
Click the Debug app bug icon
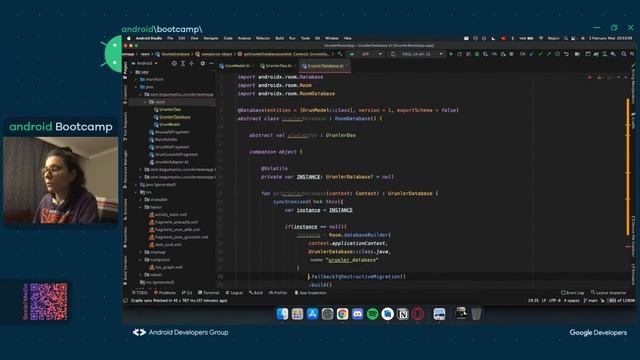click(477, 54)
